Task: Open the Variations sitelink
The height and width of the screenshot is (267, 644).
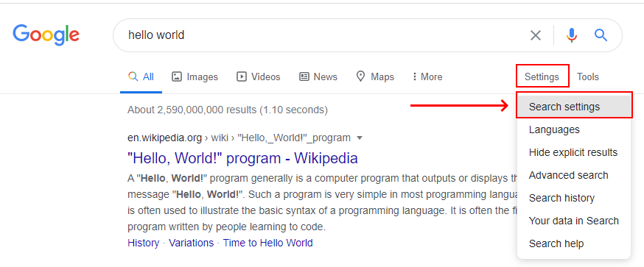Action: (192, 243)
